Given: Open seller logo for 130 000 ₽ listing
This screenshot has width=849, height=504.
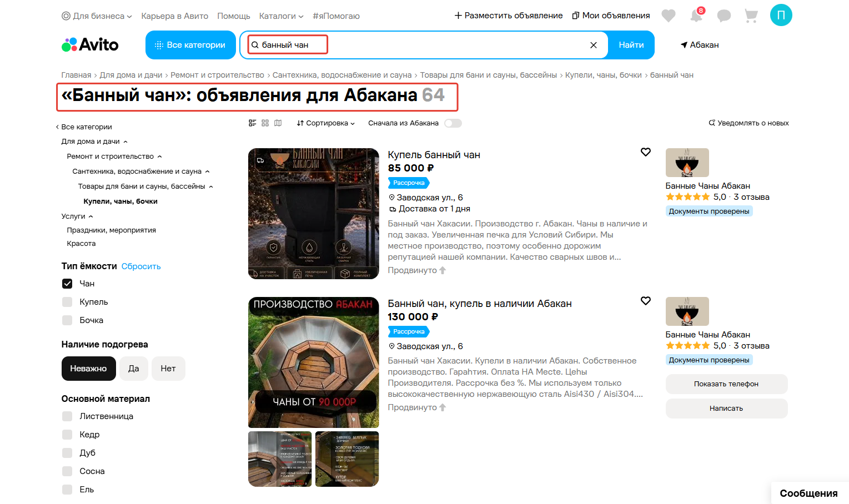Looking at the screenshot, I should 687,311.
